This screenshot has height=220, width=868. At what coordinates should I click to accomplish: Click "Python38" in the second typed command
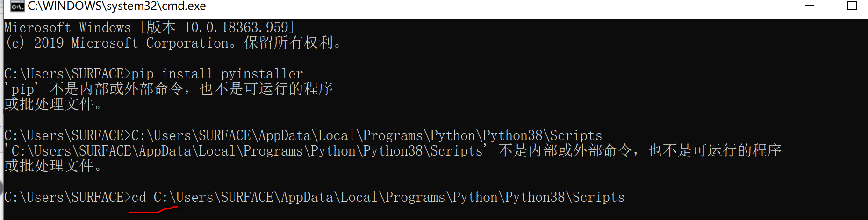click(512, 135)
